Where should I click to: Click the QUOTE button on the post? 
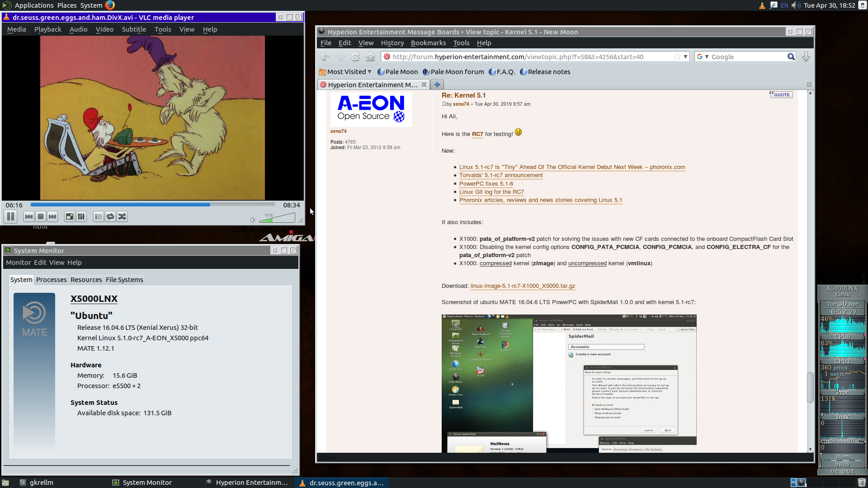tap(781, 94)
